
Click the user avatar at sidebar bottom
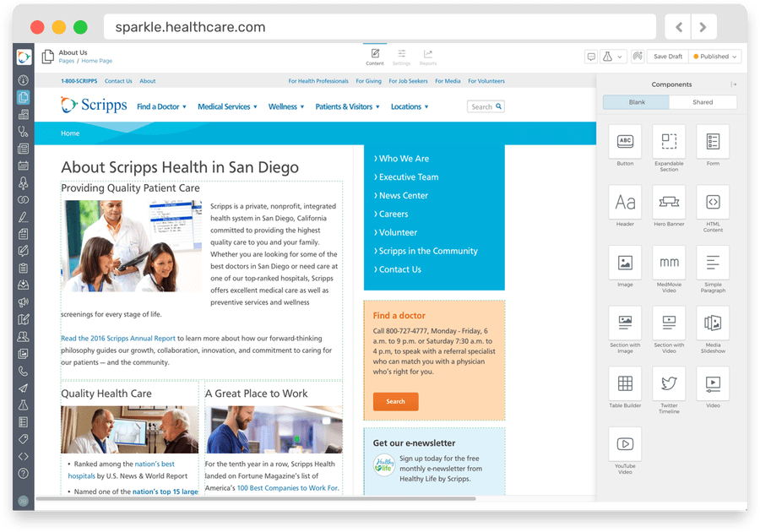point(24,501)
